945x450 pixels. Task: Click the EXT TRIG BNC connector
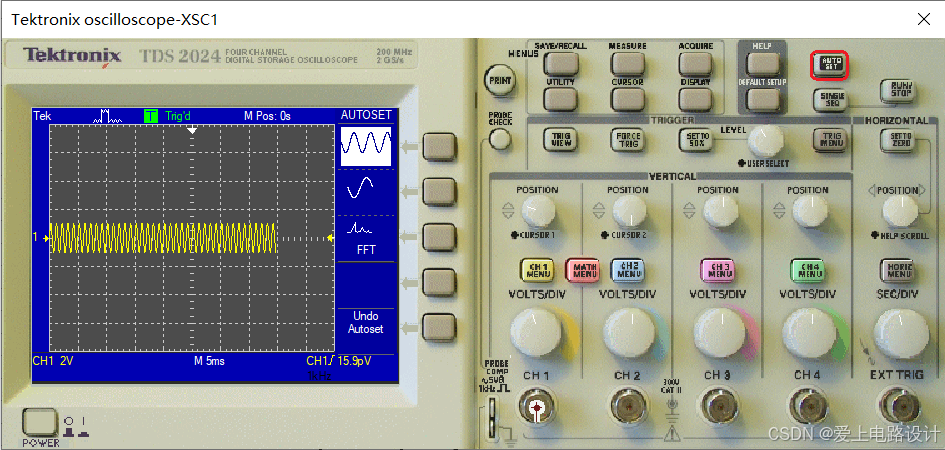click(x=897, y=409)
